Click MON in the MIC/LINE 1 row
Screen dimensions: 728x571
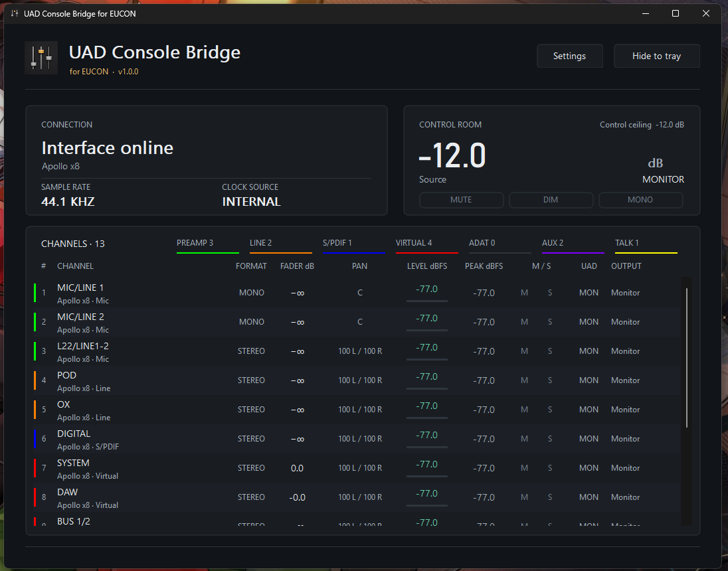589,293
